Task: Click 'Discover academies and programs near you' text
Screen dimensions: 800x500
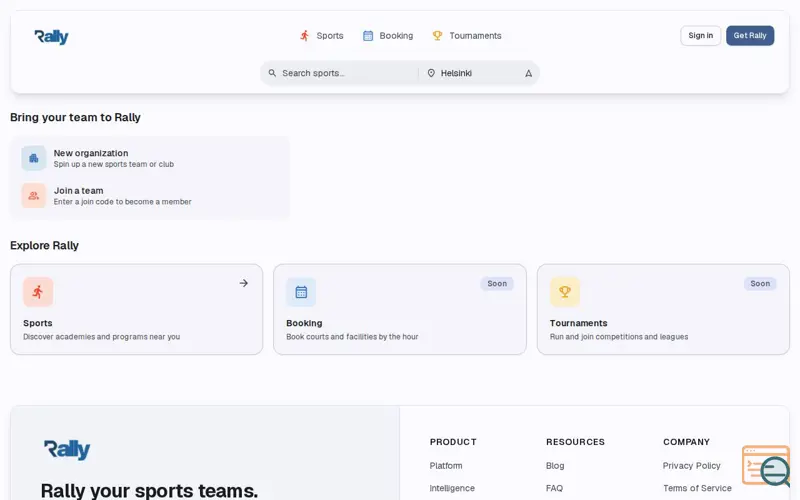Action: tap(102, 337)
